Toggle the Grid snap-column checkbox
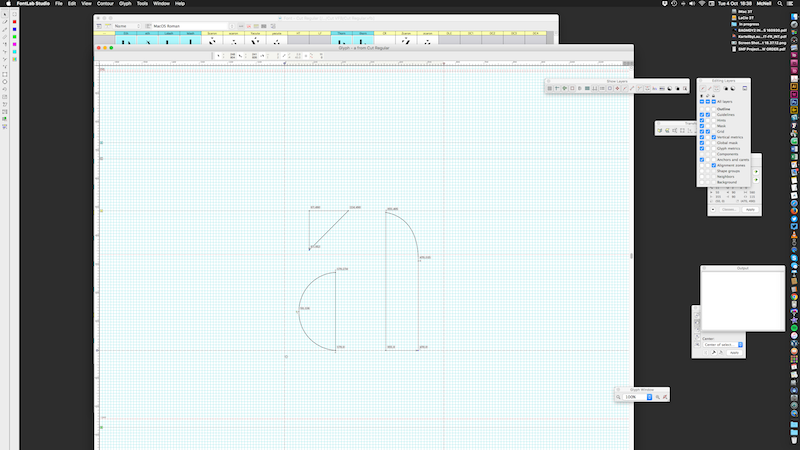The height and width of the screenshot is (450, 800). tap(708, 132)
